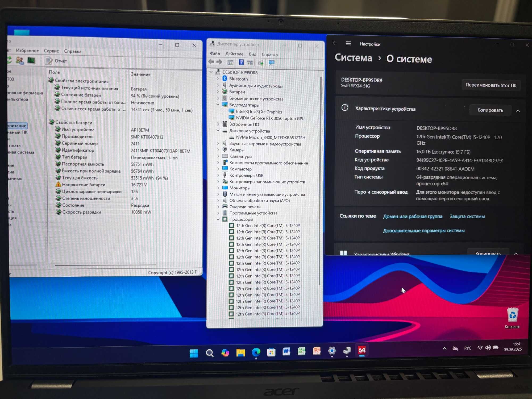Click the Переименовать этот ПК button
532x399 pixels.
tap(491, 85)
